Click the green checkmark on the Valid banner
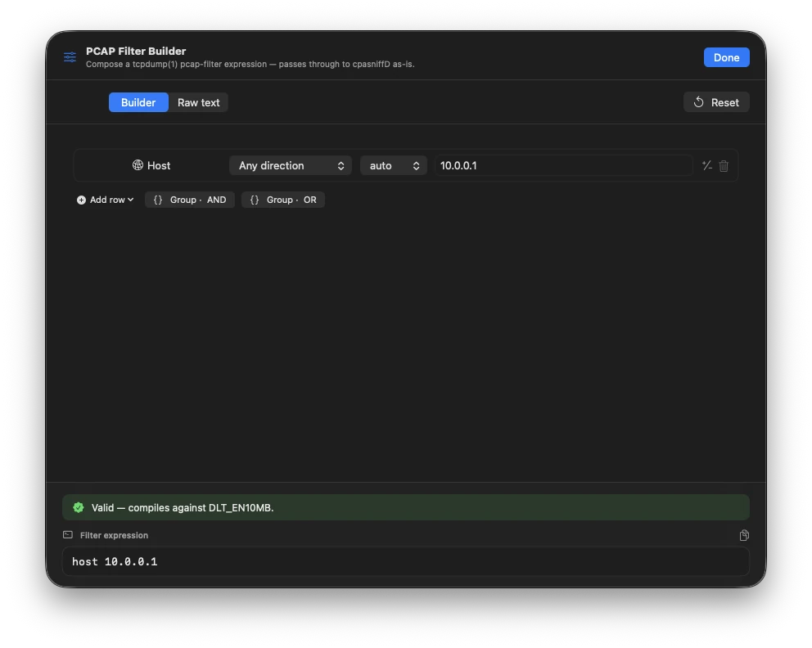812x648 pixels. tap(79, 507)
